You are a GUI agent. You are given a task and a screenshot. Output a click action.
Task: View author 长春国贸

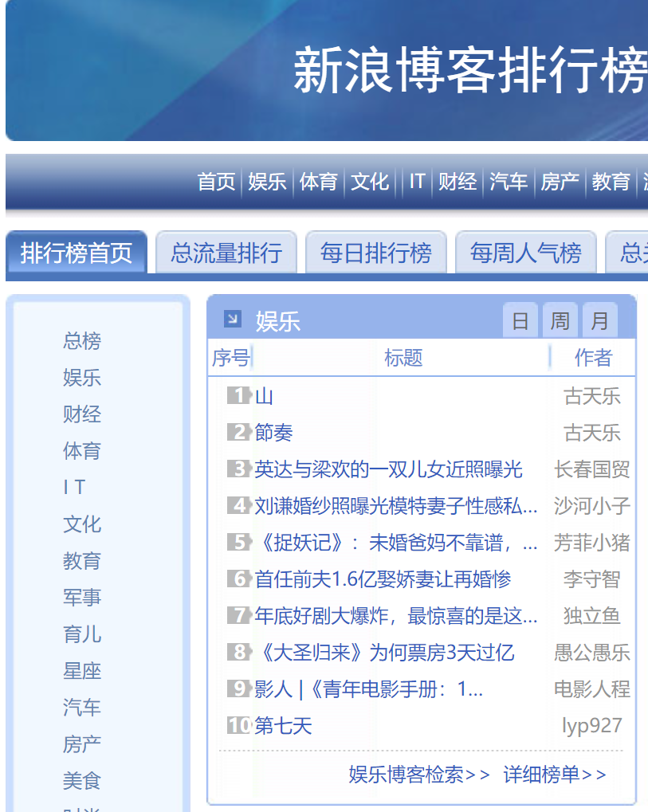click(x=592, y=469)
